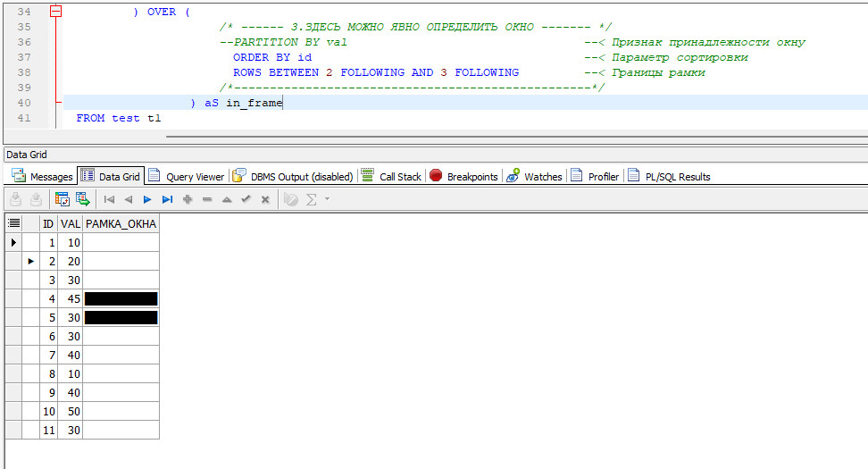
Task: Select the ID cell 6
Action: (x=49, y=336)
